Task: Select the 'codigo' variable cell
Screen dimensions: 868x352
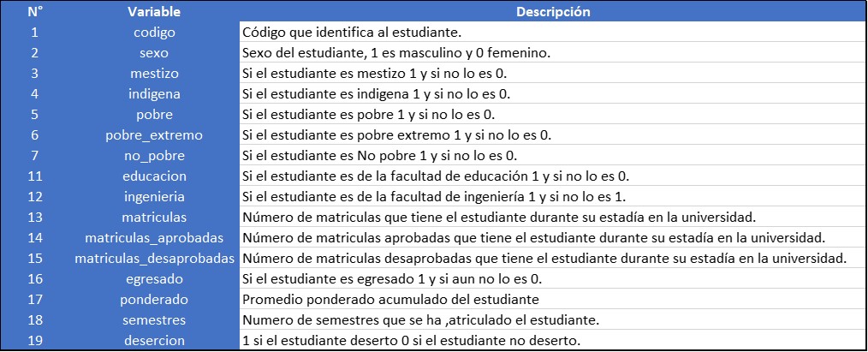Action: (x=154, y=33)
